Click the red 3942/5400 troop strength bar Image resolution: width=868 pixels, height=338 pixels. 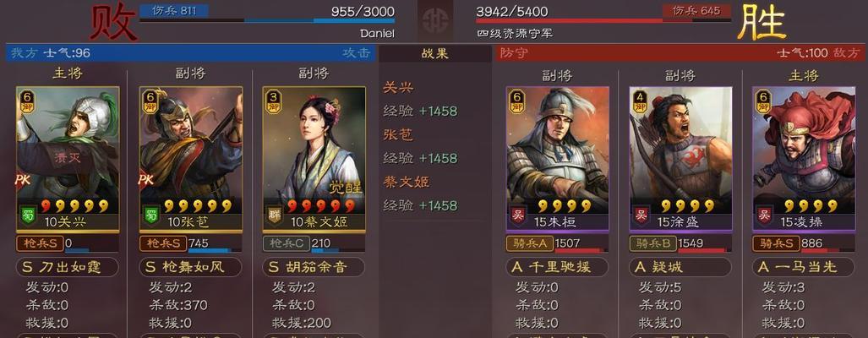point(603,20)
